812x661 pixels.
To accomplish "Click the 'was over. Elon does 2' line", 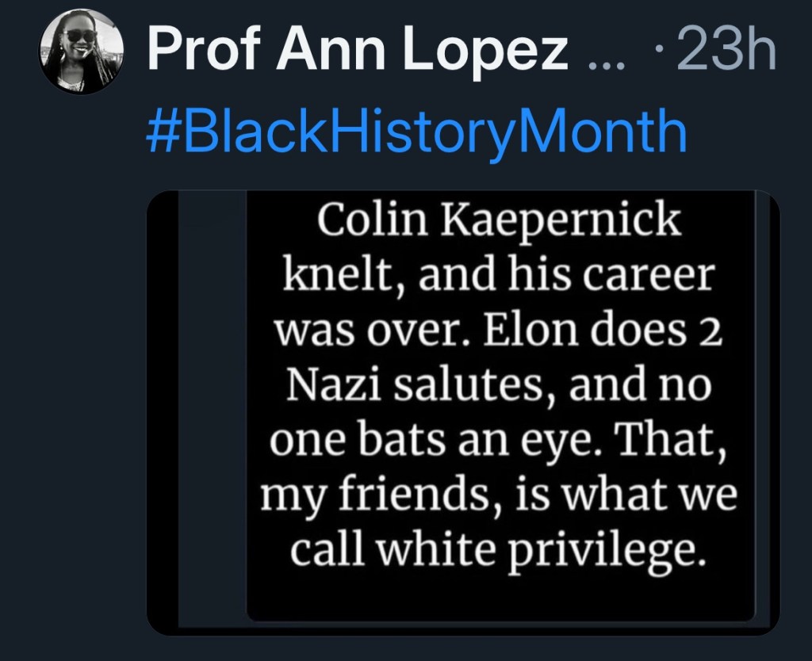I will click(x=499, y=331).
